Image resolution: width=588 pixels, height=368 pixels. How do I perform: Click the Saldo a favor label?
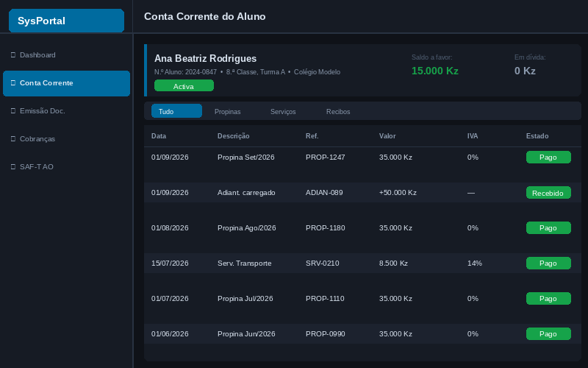tap(431, 57)
